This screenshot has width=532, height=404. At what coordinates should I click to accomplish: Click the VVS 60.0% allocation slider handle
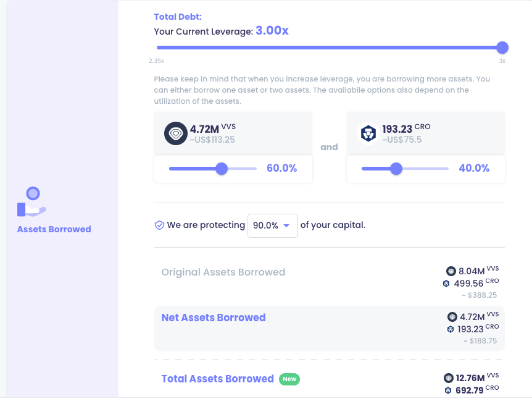coord(222,169)
